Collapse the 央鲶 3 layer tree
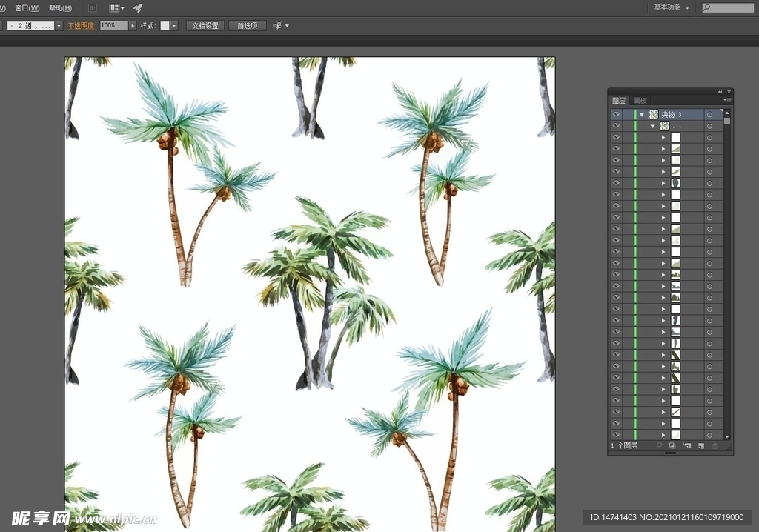This screenshot has height=532, width=759. click(642, 115)
